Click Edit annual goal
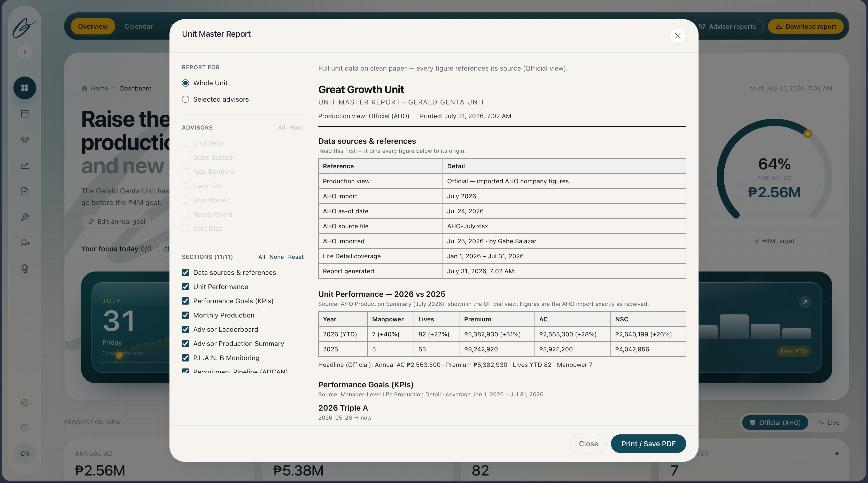 pyautogui.click(x=116, y=221)
